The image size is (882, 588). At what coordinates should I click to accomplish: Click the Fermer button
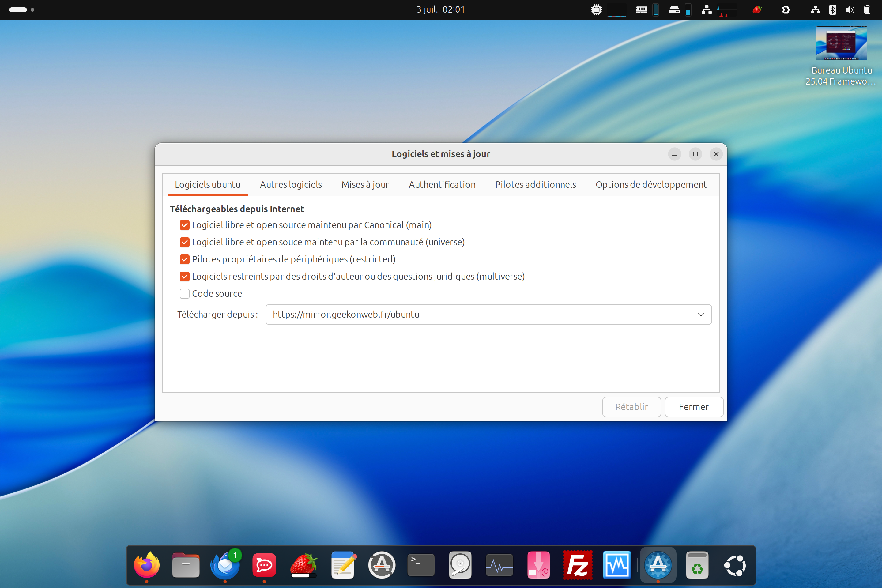click(x=693, y=407)
